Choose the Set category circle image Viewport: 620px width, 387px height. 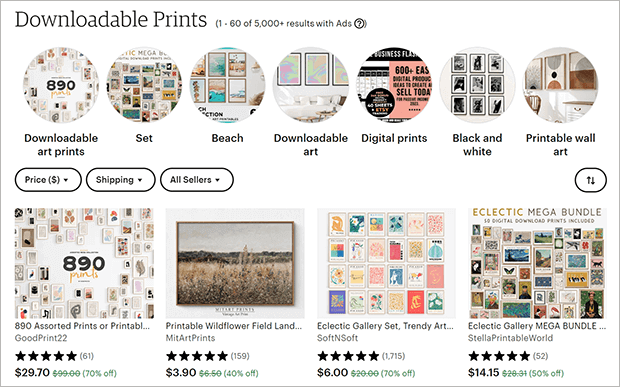click(144, 85)
